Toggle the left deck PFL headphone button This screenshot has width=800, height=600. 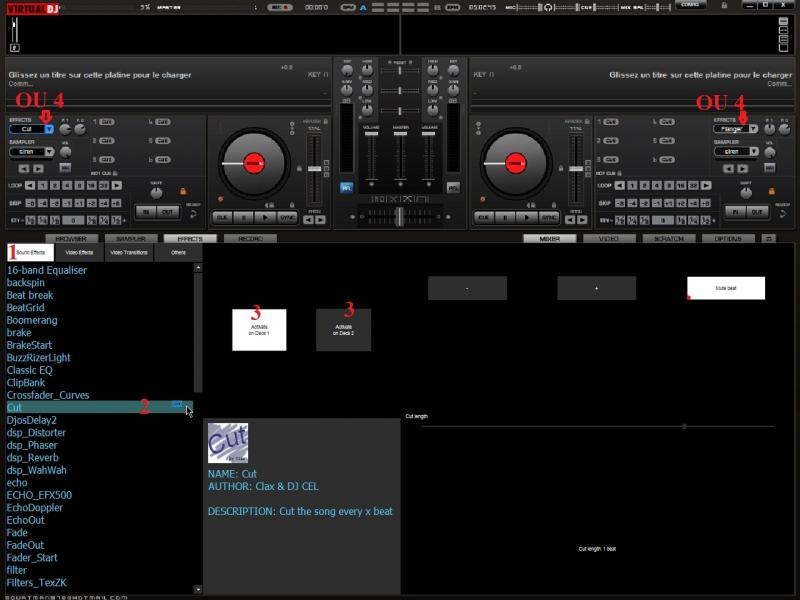pyautogui.click(x=346, y=187)
